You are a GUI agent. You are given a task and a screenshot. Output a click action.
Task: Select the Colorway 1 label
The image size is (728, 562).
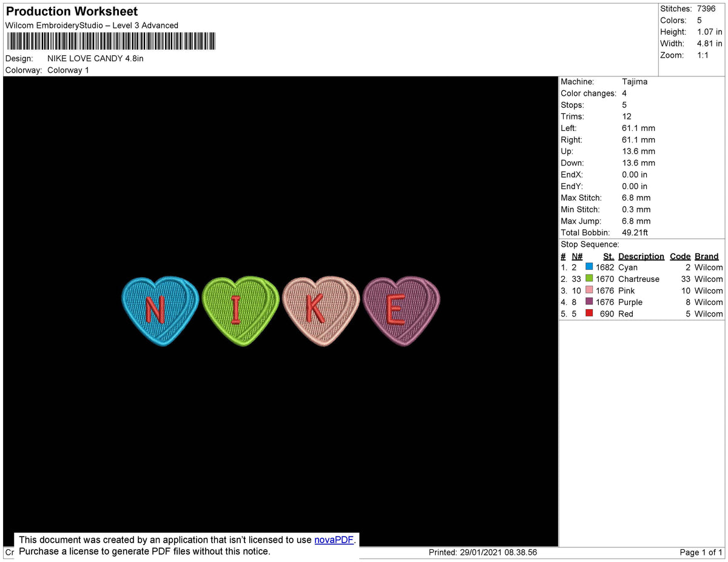click(68, 70)
